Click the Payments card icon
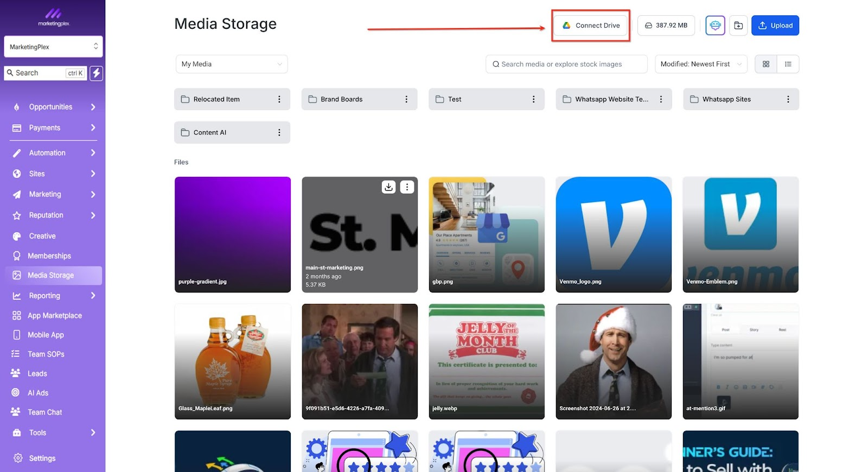The image size is (868, 472). pyautogui.click(x=17, y=128)
